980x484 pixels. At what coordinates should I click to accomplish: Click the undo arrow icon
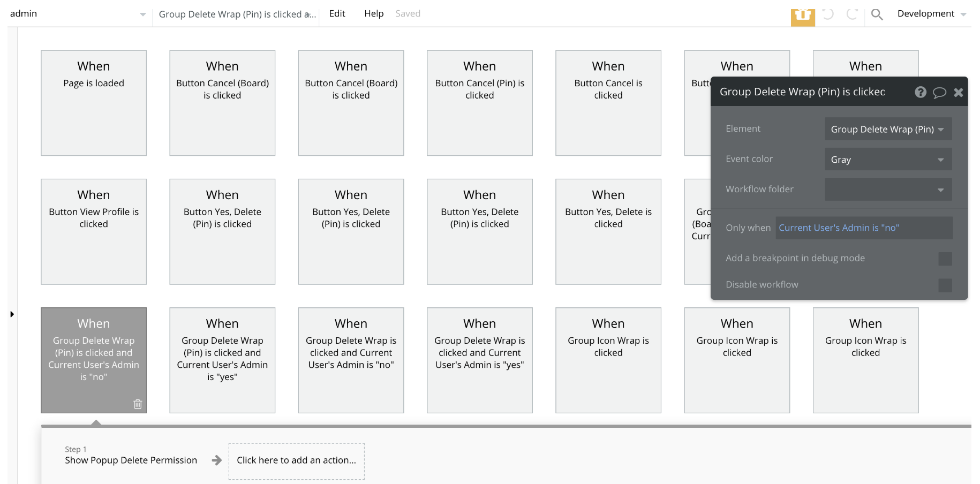pyautogui.click(x=828, y=14)
